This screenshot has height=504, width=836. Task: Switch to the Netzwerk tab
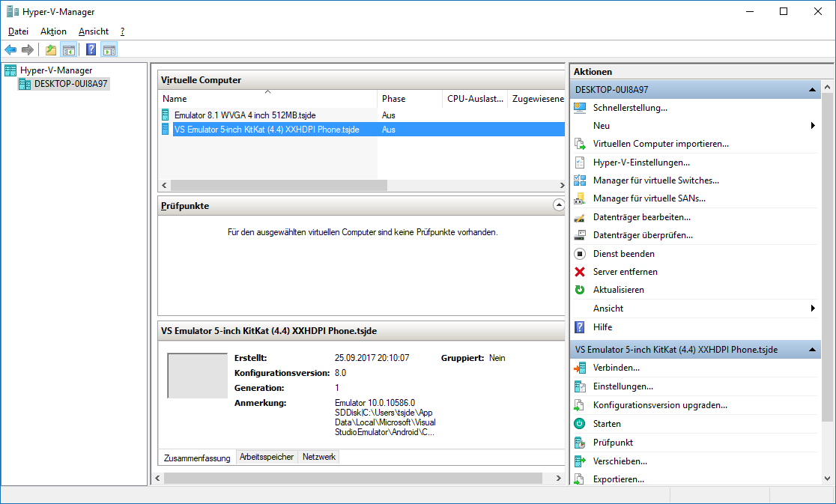[x=319, y=457]
